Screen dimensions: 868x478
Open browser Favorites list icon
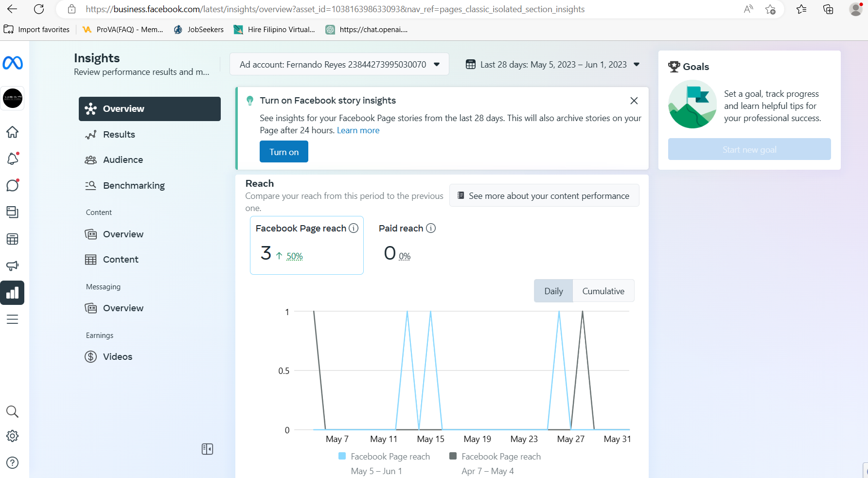pyautogui.click(x=801, y=9)
